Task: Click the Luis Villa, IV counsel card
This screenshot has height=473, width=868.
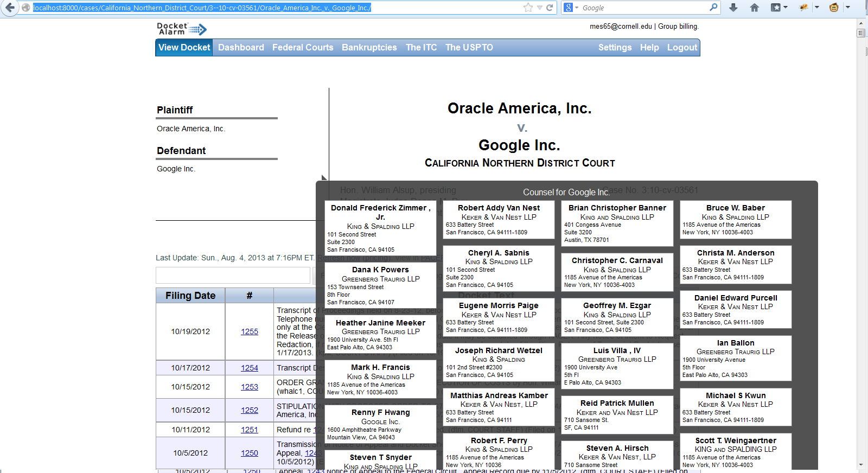Action: coord(617,366)
